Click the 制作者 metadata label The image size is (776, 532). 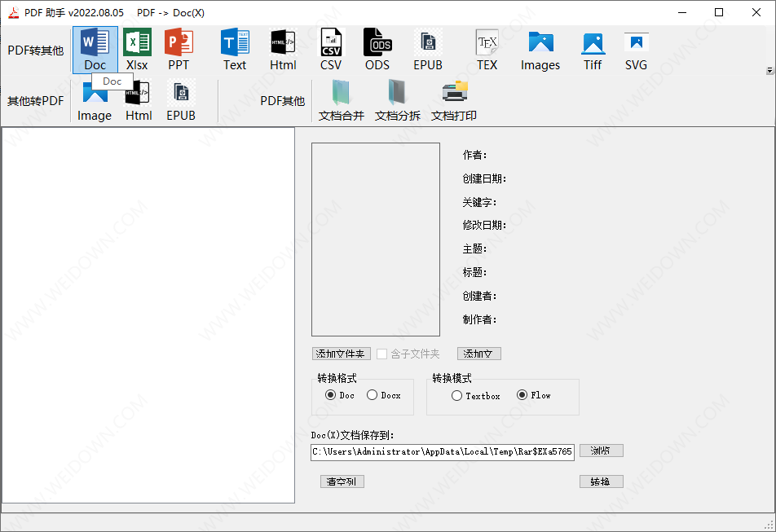point(479,319)
